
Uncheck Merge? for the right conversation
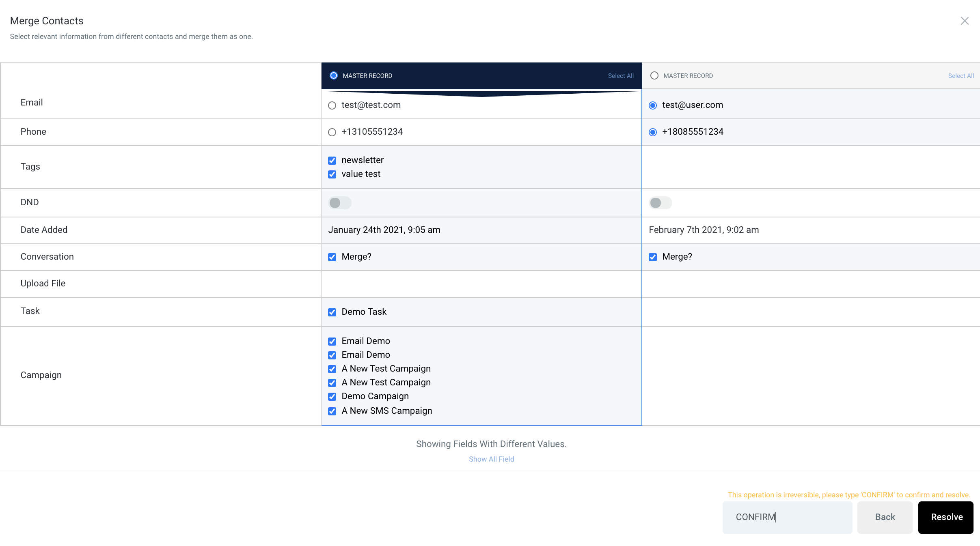point(653,257)
